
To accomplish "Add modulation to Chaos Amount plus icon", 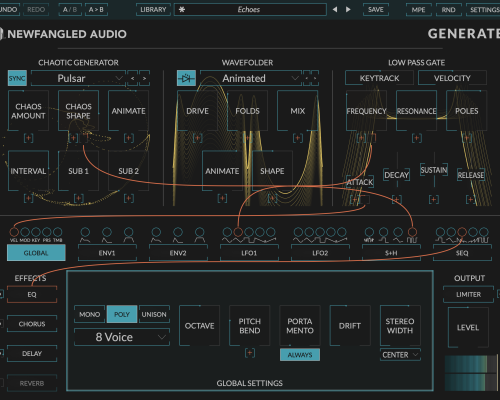I will click(28, 138).
